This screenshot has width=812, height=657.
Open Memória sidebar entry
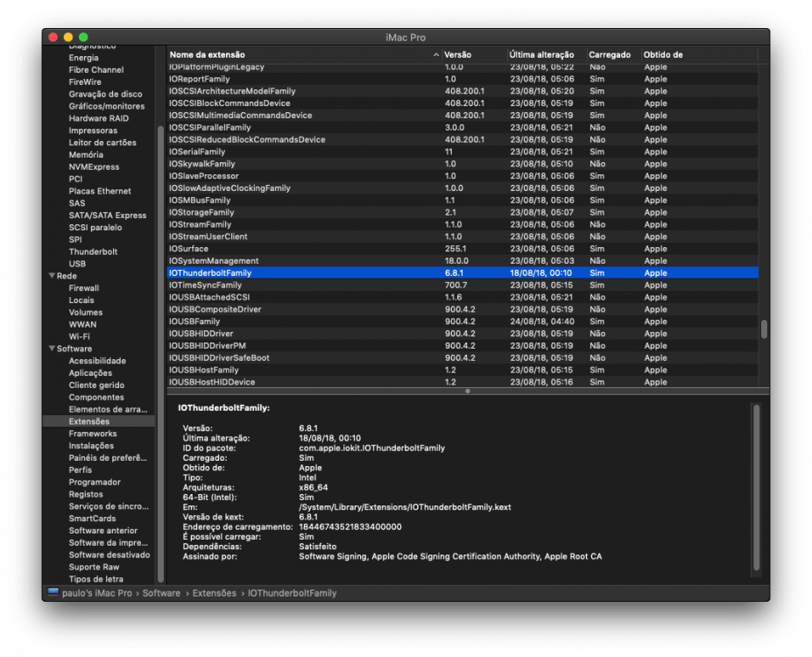pos(86,154)
